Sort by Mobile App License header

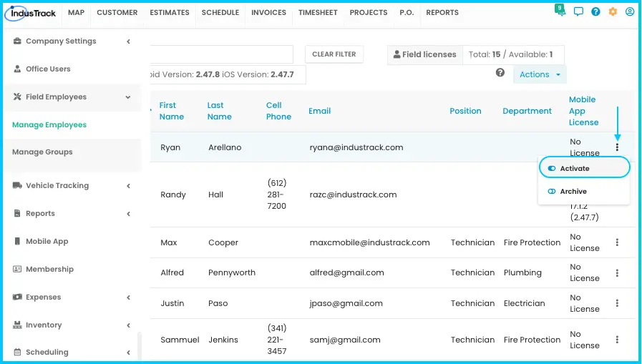pyautogui.click(x=583, y=111)
